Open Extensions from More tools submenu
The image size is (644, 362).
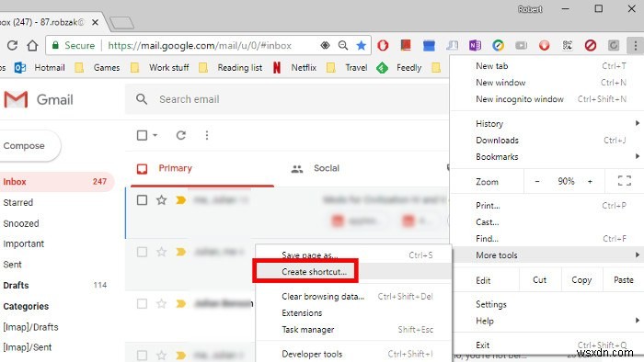point(353,312)
